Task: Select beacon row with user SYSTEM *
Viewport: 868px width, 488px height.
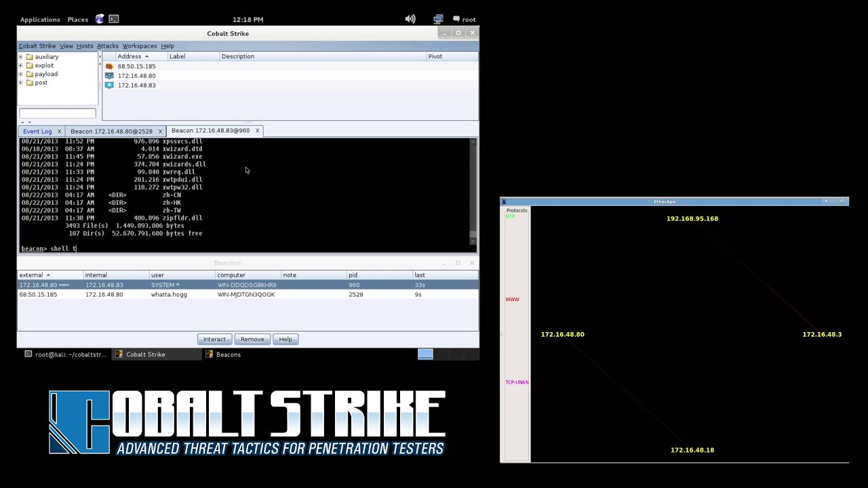Action: pyautogui.click(x=248, y=285)
